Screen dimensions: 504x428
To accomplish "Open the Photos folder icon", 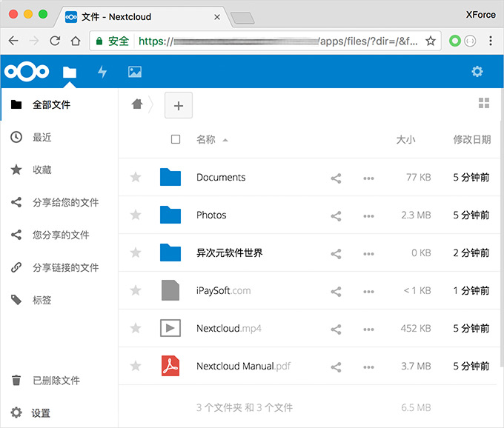I will (170, 215).
